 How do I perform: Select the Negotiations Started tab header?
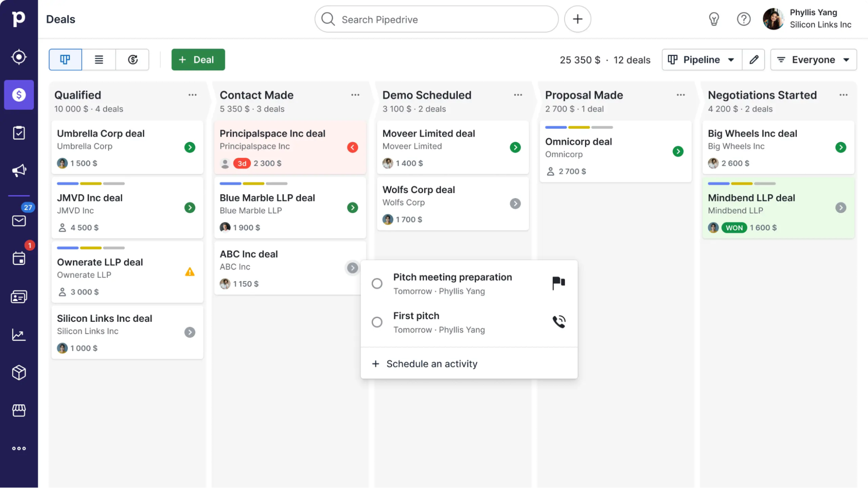point(762,94)
